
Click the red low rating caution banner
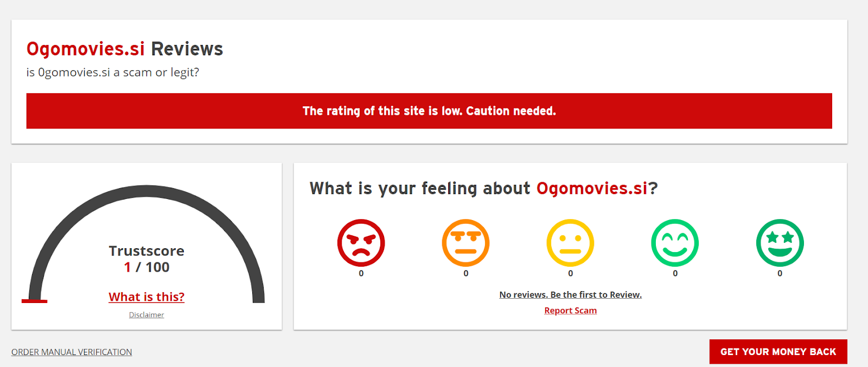point(429,111)
